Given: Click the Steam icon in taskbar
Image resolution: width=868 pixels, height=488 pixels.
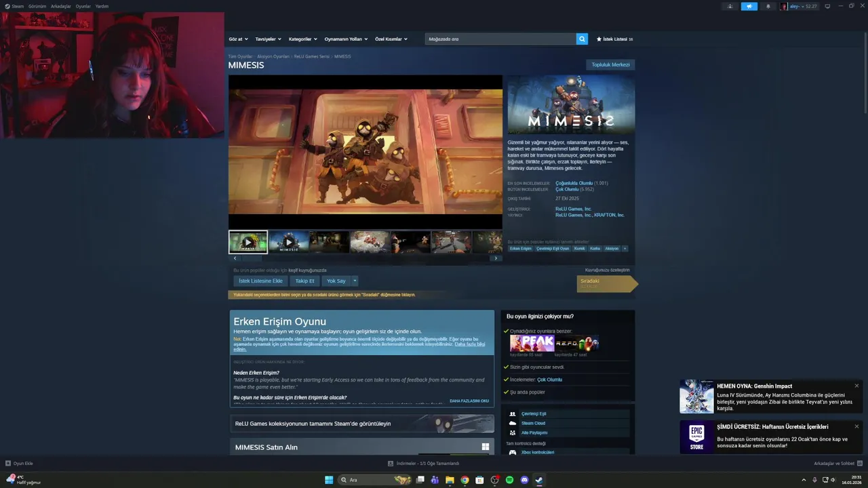Looking at the screenshot, I should point(539,480).
